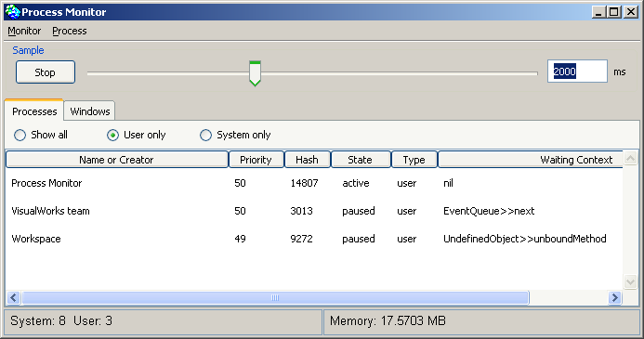The height and width of the screenshot is (339, 644).
Task: Minimize the Process Monitor window
Action: tap(598, 12)
